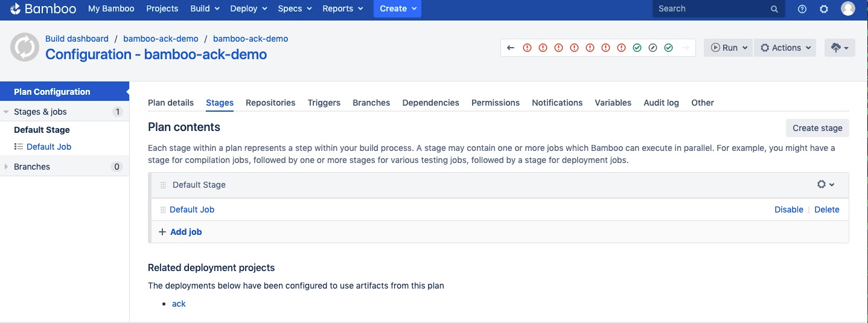Open the Default Job link in plan contents

point(192,209)
